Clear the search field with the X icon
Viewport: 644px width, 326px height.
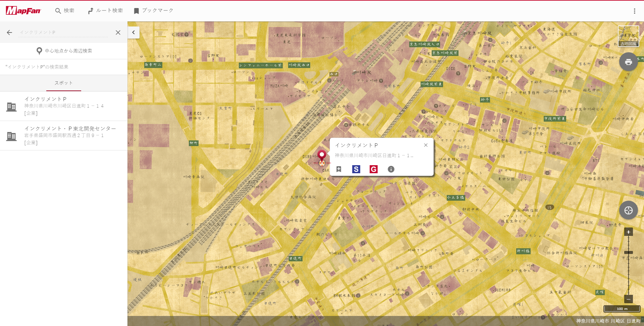tap(118, 32)
